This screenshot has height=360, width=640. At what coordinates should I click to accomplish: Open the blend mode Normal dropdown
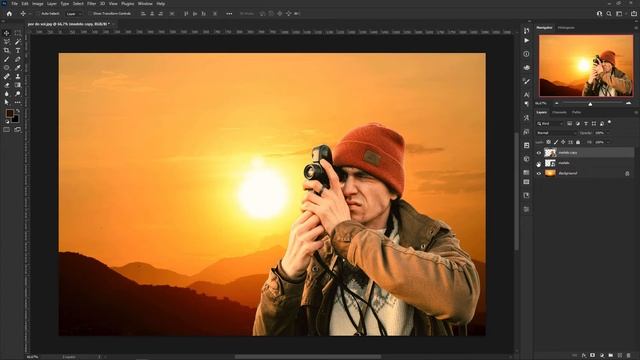click(556, 133)
